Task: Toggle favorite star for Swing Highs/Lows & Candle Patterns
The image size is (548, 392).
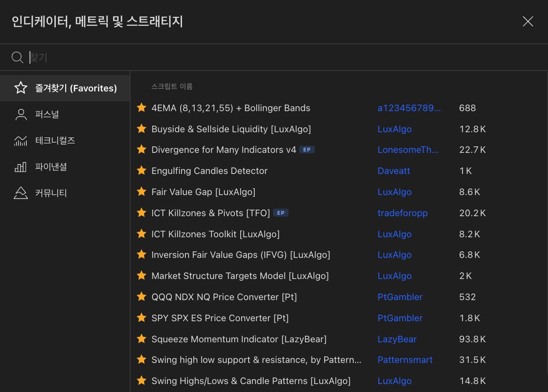Action: [142, 380]
